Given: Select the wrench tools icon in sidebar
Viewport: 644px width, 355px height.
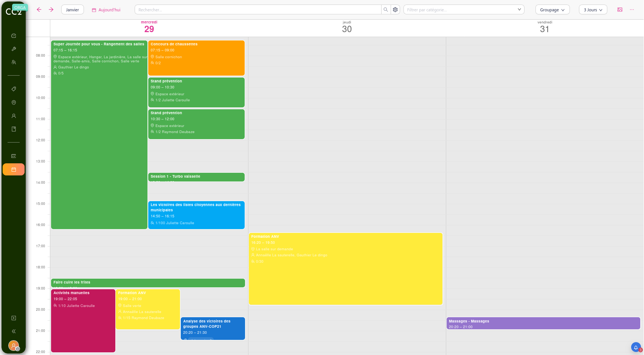Looking at the screenshot, I should coord(14,49).
